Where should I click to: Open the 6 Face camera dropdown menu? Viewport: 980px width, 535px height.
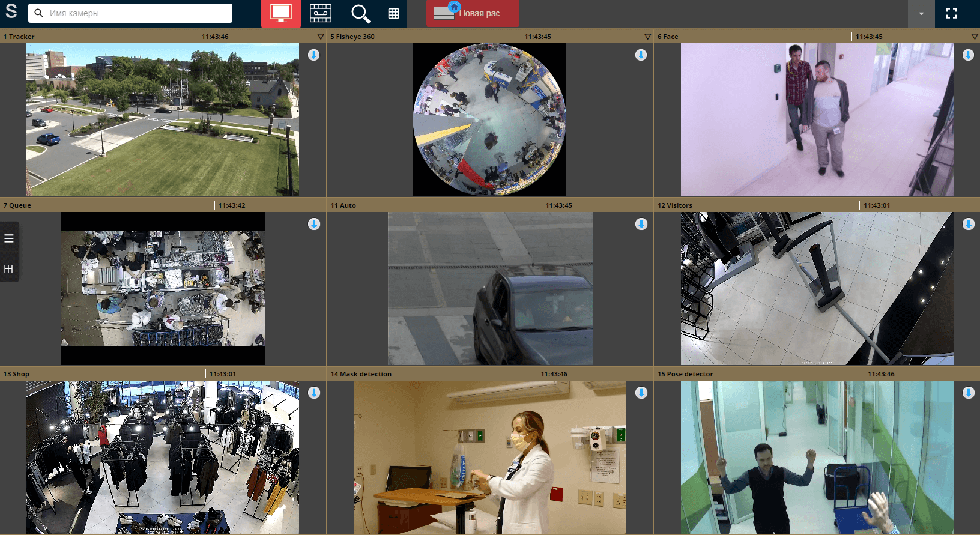(974, 37)
